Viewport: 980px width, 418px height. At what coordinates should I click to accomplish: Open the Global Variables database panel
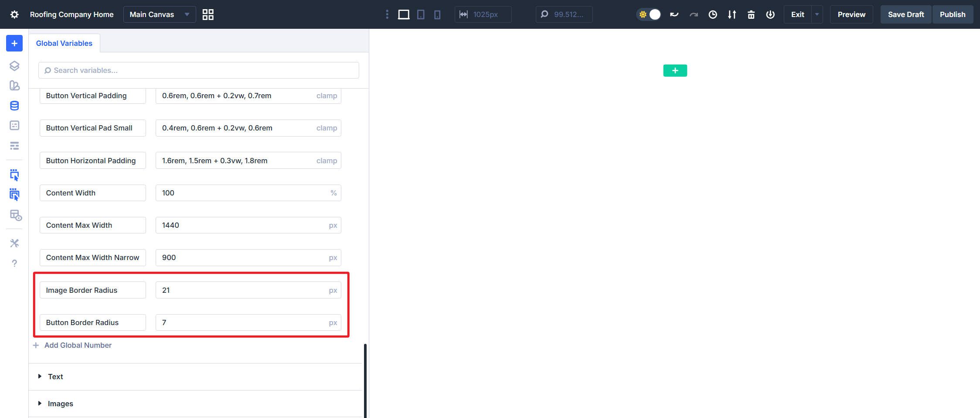pyautogui.click(x=14, y=105)
